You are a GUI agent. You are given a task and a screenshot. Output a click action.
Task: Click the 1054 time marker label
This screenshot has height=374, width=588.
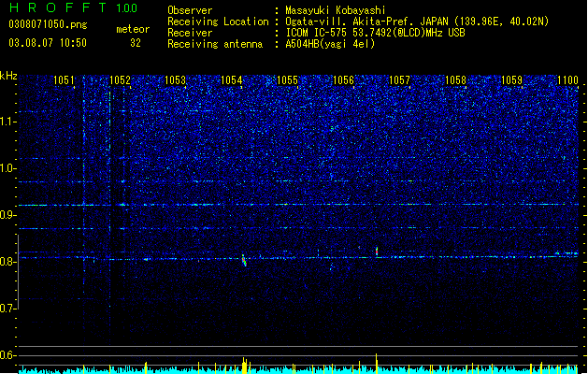coord(232,80)
